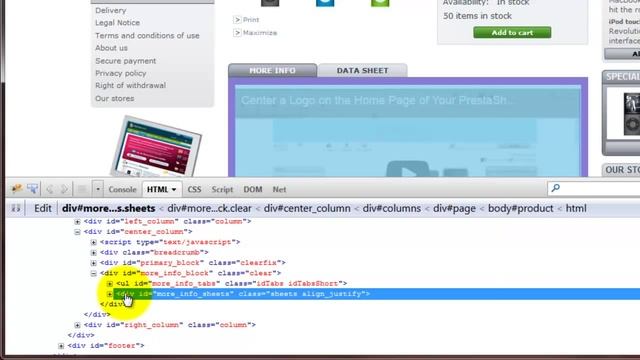Screen dimensions: 640x360
Task: Expand the more_info_tabs ul node
Action: pyautogui.click(x=110, y=284)
